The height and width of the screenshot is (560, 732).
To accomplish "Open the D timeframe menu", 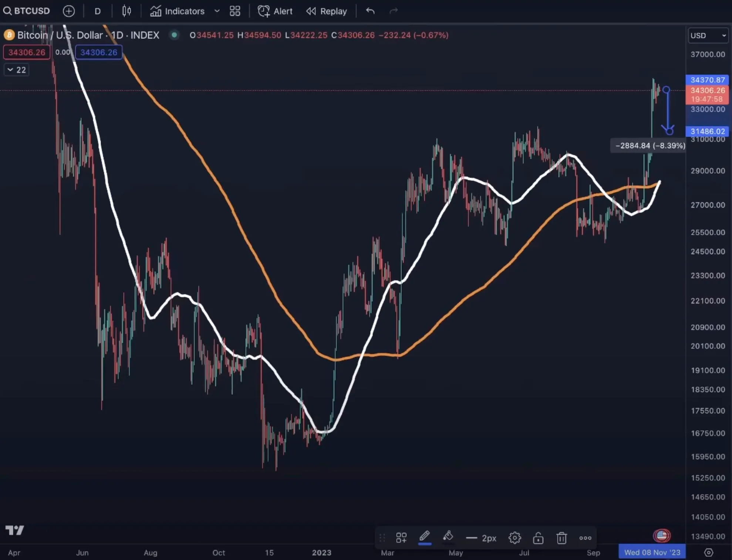I will [97, 11].
